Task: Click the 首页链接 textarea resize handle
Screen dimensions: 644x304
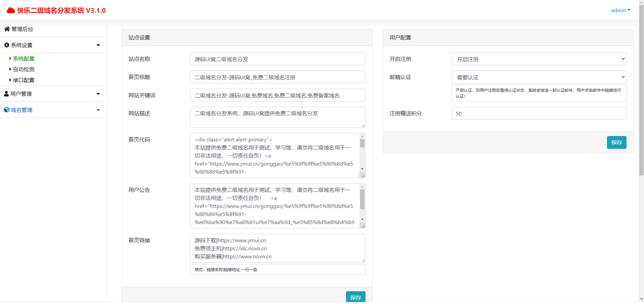Action: [x=363, y=260]
